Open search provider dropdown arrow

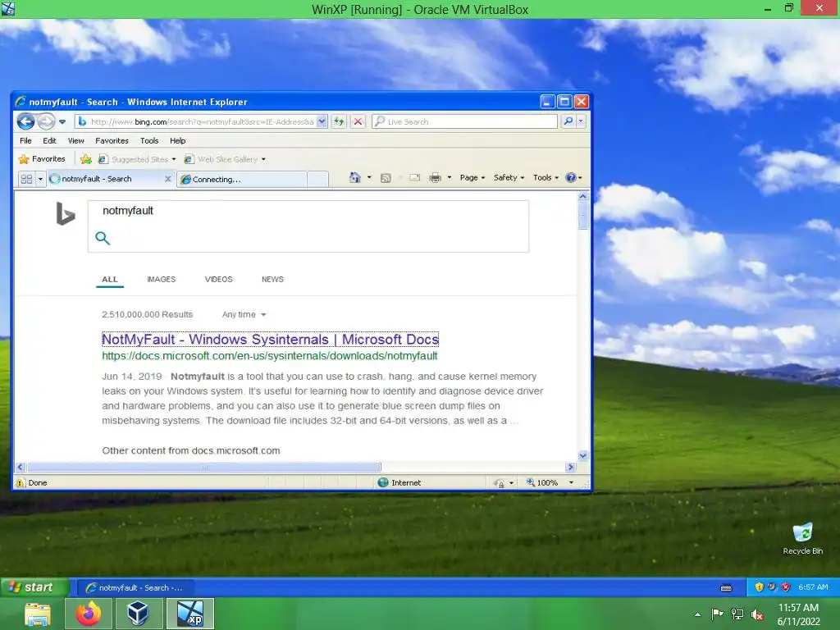(581, 121)
